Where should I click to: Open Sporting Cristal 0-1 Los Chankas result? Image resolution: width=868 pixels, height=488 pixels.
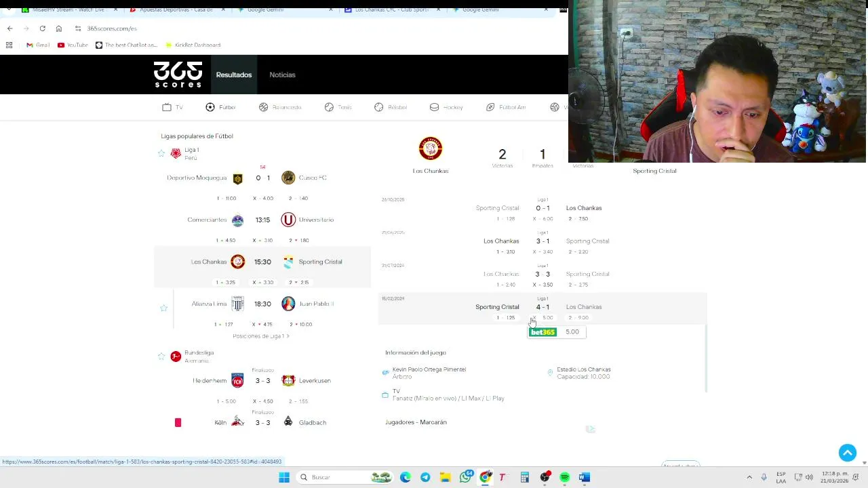[x=542, y=208]
